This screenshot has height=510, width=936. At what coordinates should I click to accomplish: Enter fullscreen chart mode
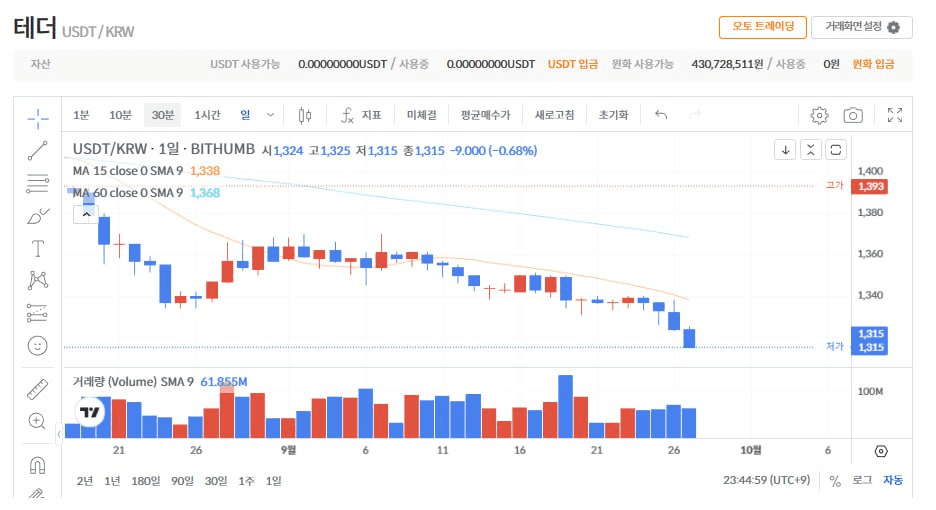(x=894, y=115)
